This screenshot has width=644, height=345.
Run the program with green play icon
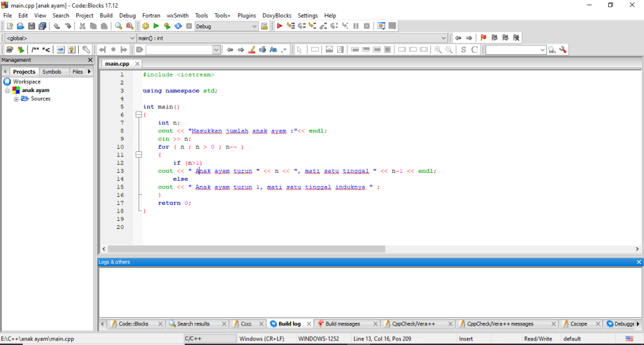click(156, 26)
